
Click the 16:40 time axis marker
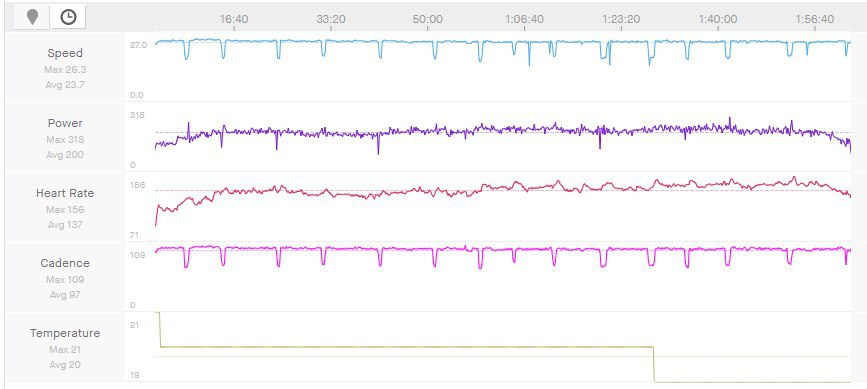(234, 19)
